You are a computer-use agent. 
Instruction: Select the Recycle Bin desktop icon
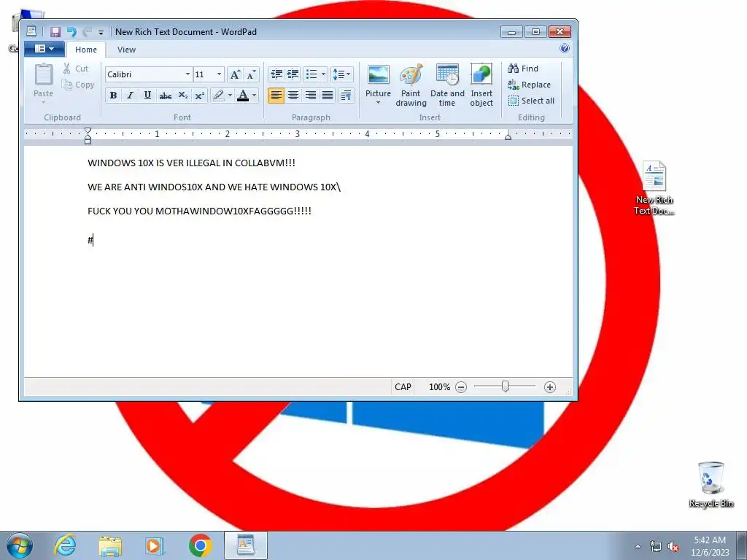(711, 484)
